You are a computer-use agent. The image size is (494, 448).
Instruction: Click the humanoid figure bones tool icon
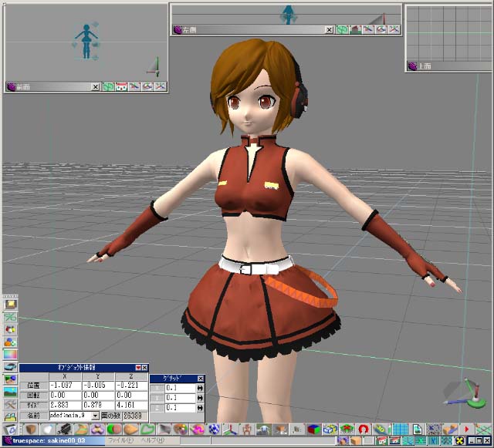(x=247, y=429)
